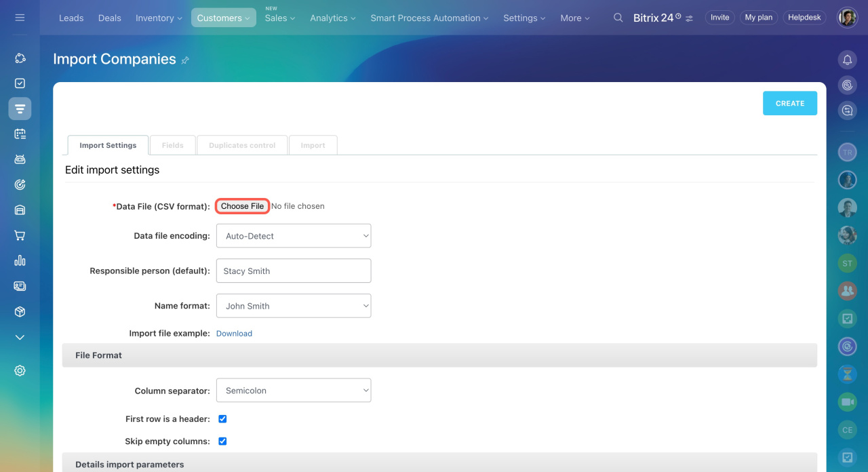Open the bar chart analytics sidebar icon
Screen dimensions: 868x472
pyautogui.click(x=20, y=260)
